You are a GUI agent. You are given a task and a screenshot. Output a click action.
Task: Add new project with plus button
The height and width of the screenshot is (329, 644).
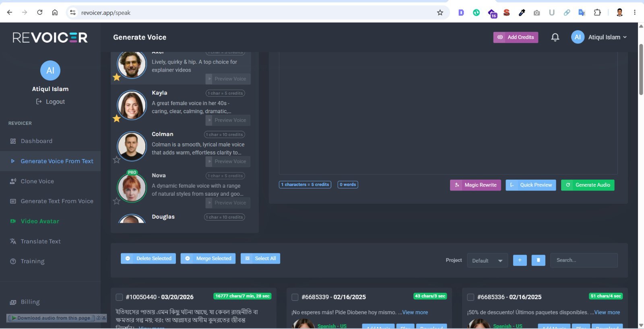(x=520, y=260)
